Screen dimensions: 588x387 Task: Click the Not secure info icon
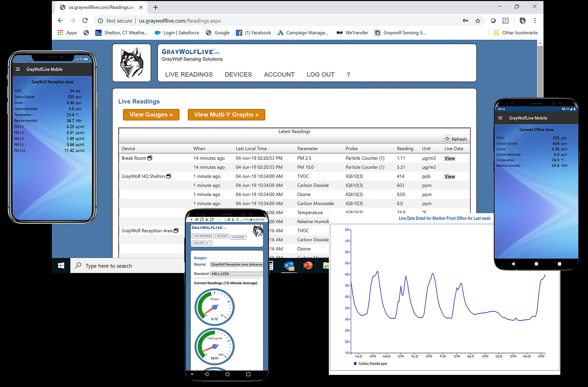(100, 21)
